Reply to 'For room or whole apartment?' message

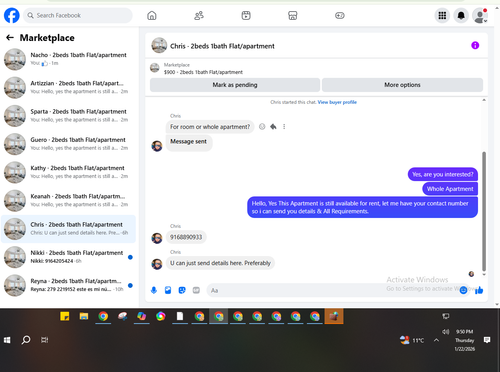coord(273,127)
